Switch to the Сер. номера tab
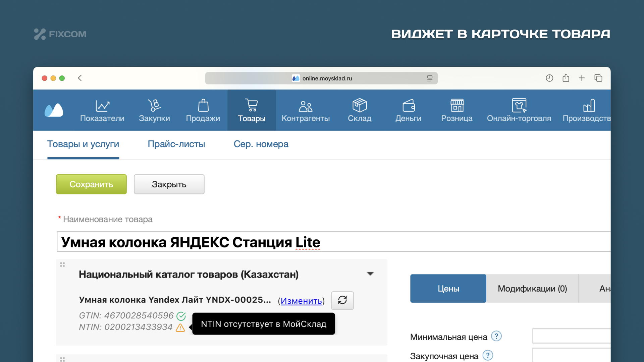 pos(261,144)
